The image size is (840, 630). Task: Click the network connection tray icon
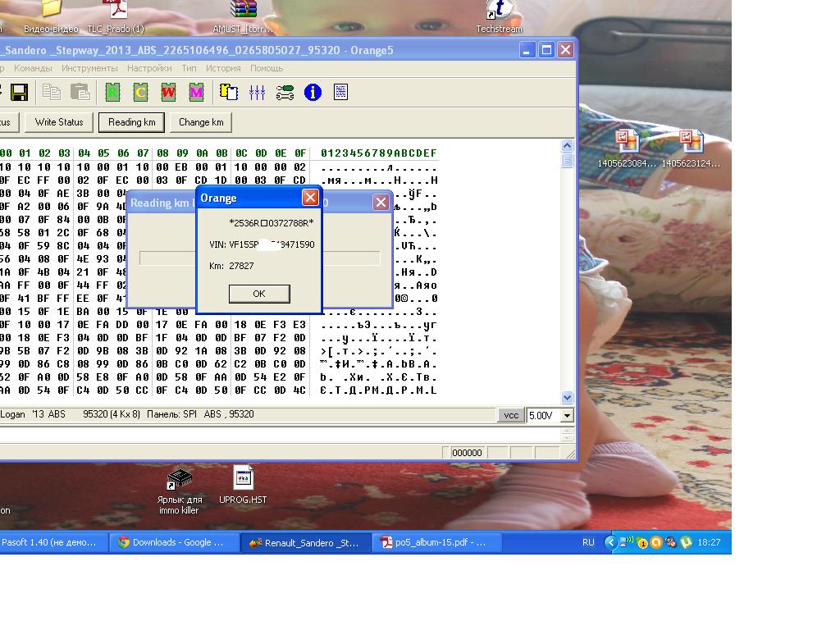(x=625, y=542)
